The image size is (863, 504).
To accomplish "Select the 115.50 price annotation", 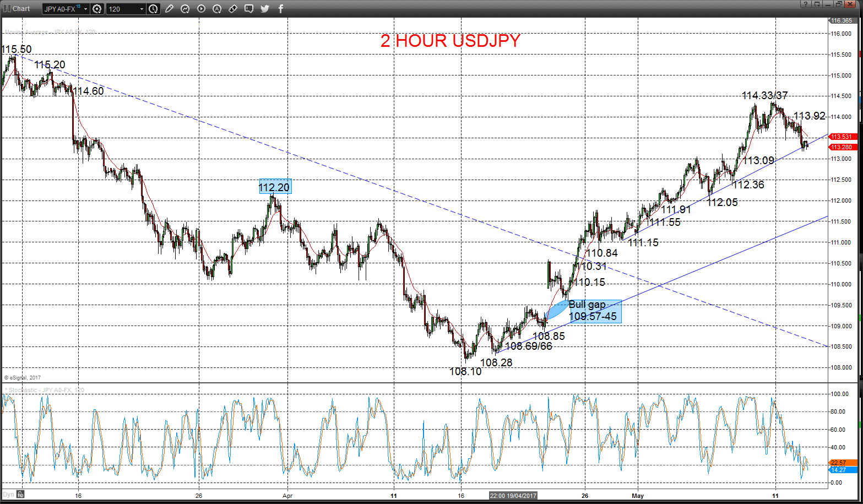I will pyautogui.click(x=17, y=50).
